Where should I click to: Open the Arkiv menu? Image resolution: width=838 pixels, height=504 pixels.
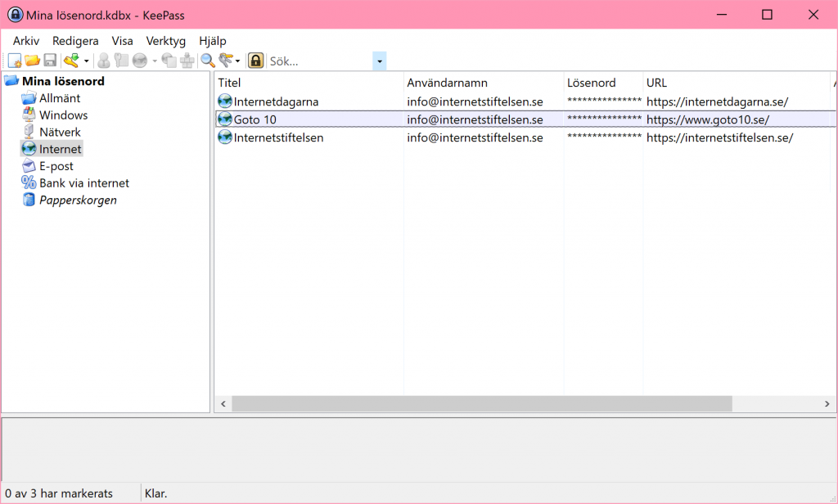tap(26, 41)
